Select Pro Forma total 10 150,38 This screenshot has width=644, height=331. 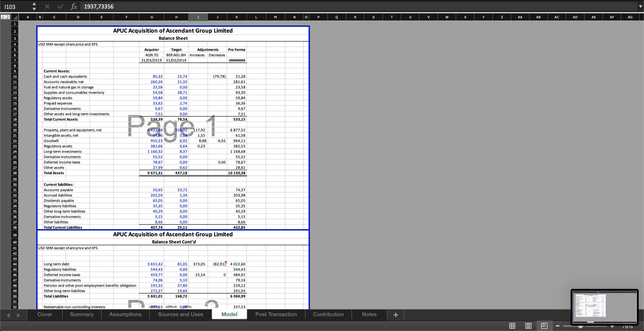[237, 173]
